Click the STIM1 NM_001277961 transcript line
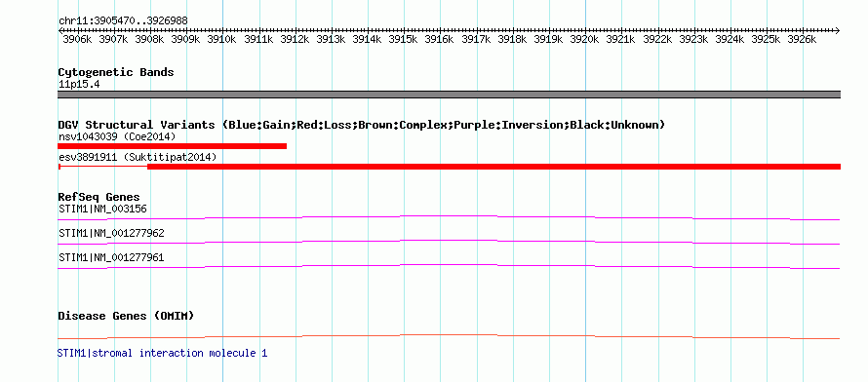 449,266
